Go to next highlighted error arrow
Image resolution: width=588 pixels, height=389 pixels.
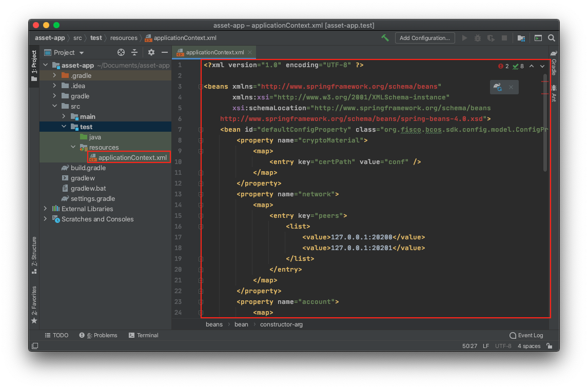pyautogui.click(x=542, y=66)
